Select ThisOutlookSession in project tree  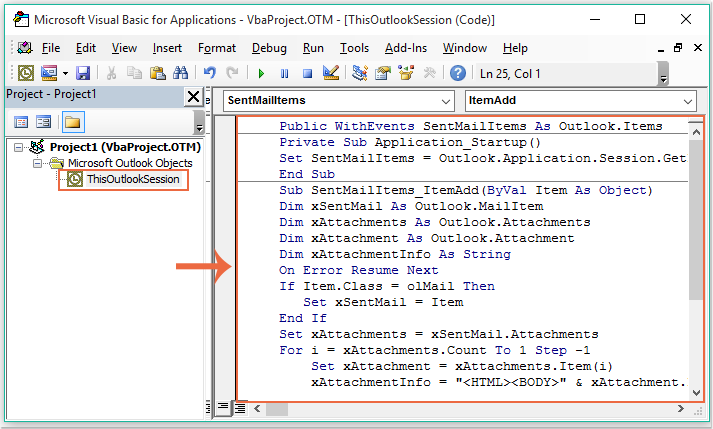[x=133, y=179]
